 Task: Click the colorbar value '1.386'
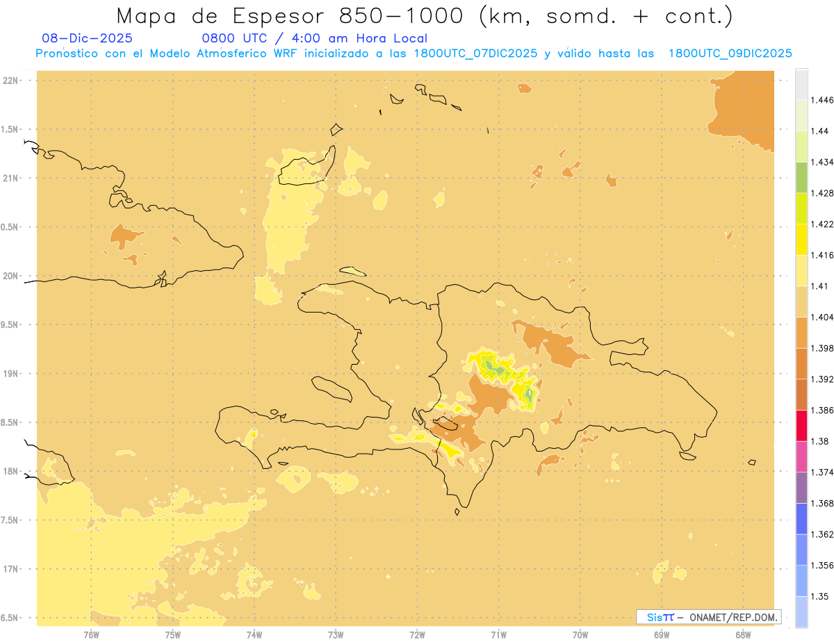click(x=821, y=410)
